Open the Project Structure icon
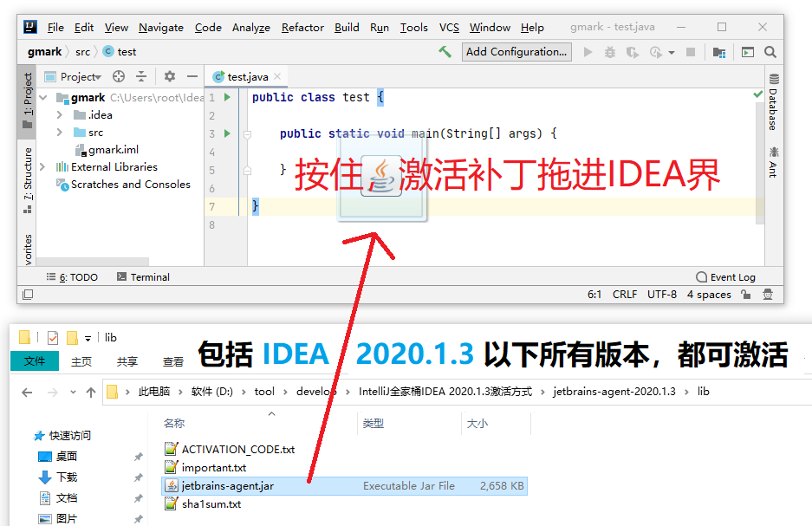812x526 pixels. click(718, 52)
